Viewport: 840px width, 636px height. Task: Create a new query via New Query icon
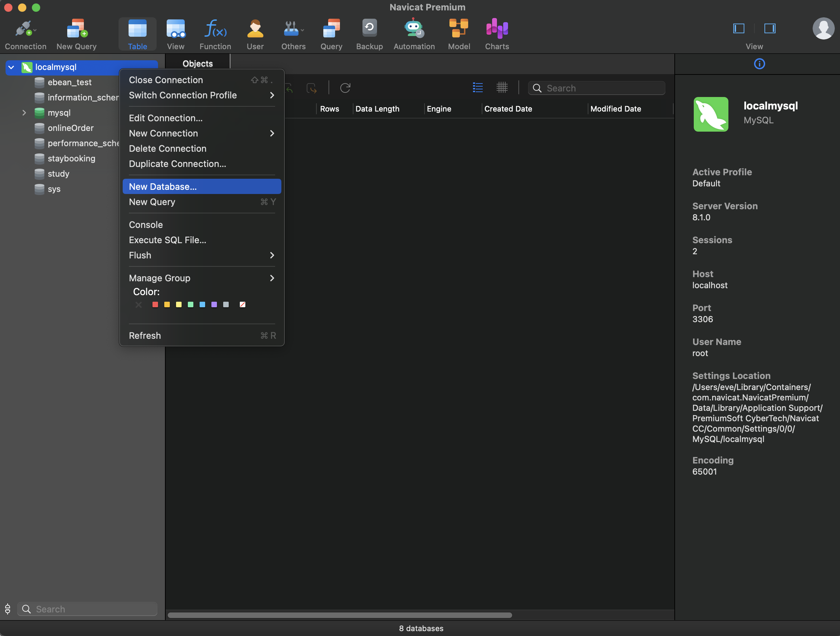[76, 33]
